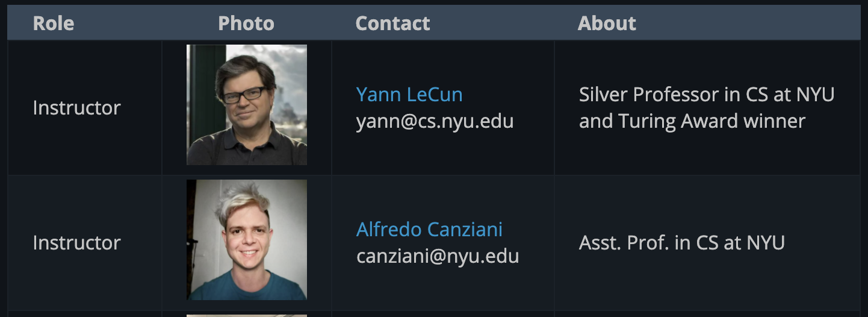Screen dimensions: 868x317
Task: Click the Role column header
Action: (54, 24)
